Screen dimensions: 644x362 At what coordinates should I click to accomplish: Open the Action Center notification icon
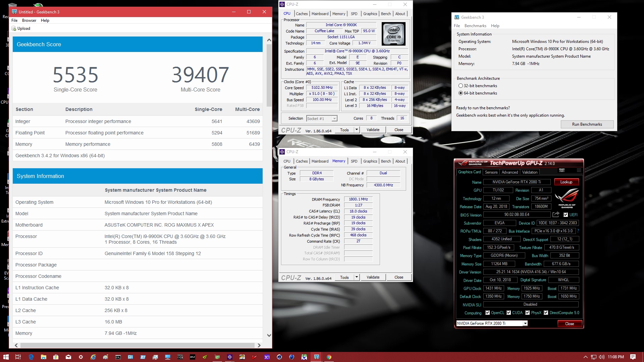633,357
